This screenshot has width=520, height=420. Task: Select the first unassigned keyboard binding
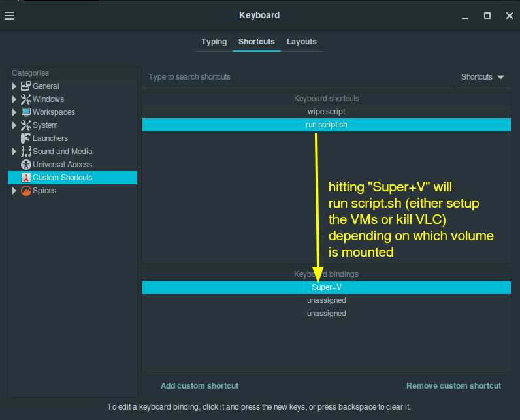[327, 300]
